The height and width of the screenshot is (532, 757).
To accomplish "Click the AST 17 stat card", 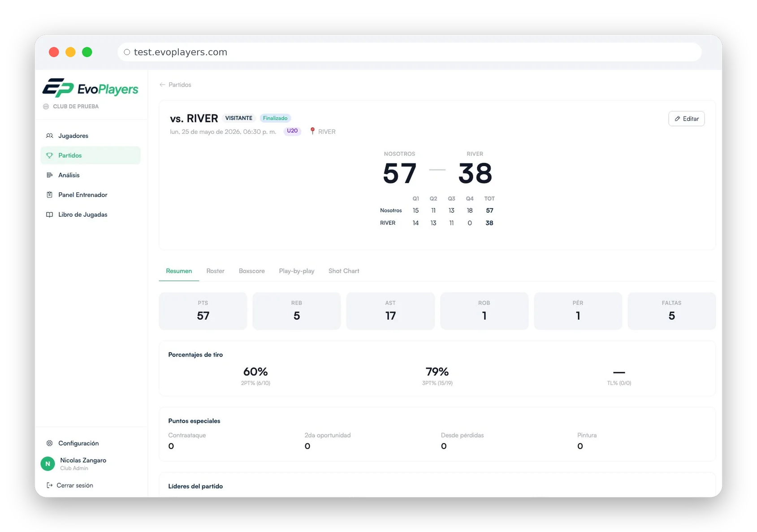I will click(x=390, y=311).
